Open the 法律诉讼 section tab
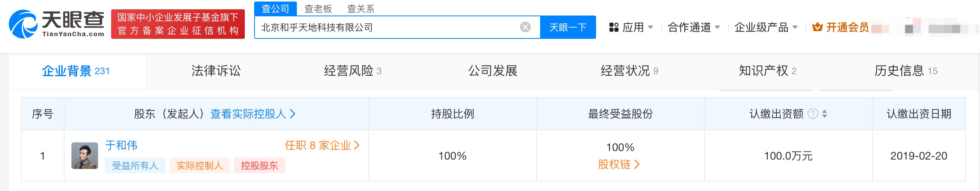 tap(216, 71)
